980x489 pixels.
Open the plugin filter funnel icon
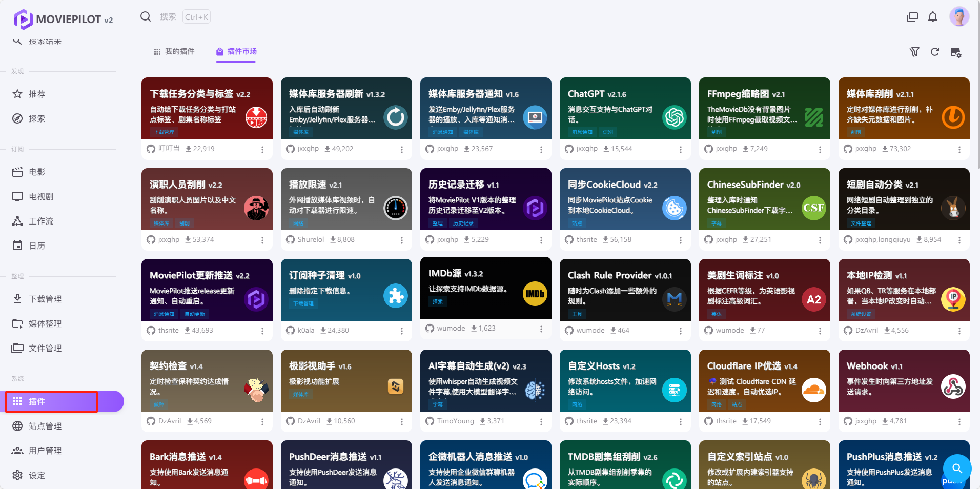point(914,52)
